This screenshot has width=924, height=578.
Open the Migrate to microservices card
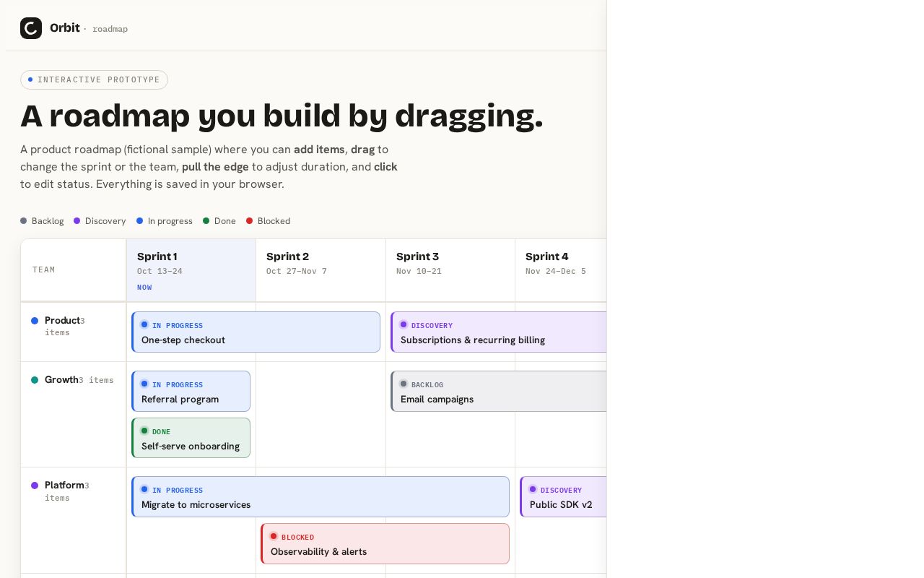coord(321,497)
